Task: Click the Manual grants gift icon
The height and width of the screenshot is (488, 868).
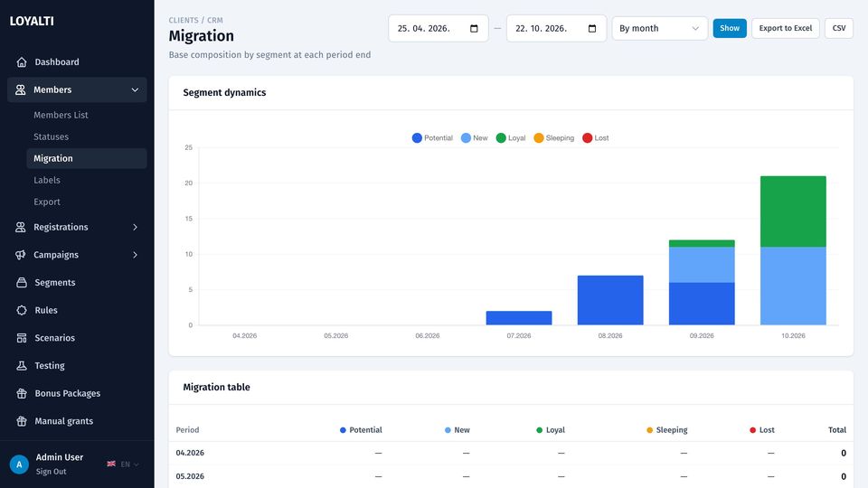Action: 22,421
